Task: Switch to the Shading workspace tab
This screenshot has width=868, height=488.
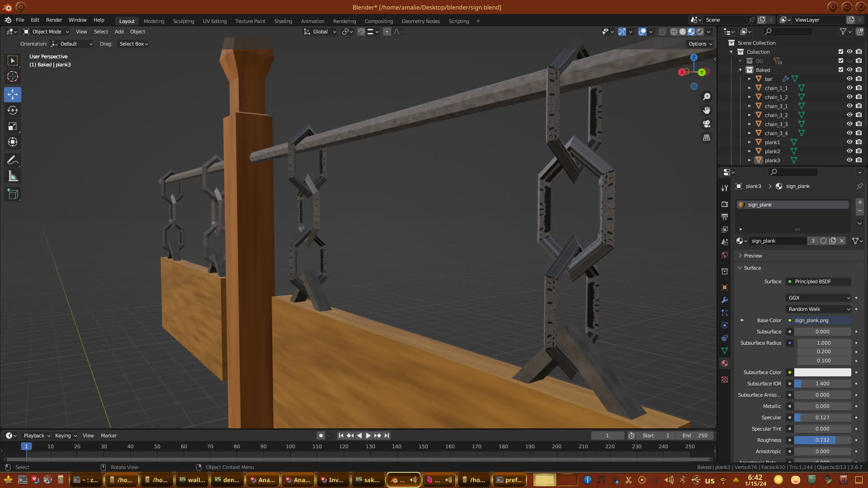Action: click(x=283, y=21)
